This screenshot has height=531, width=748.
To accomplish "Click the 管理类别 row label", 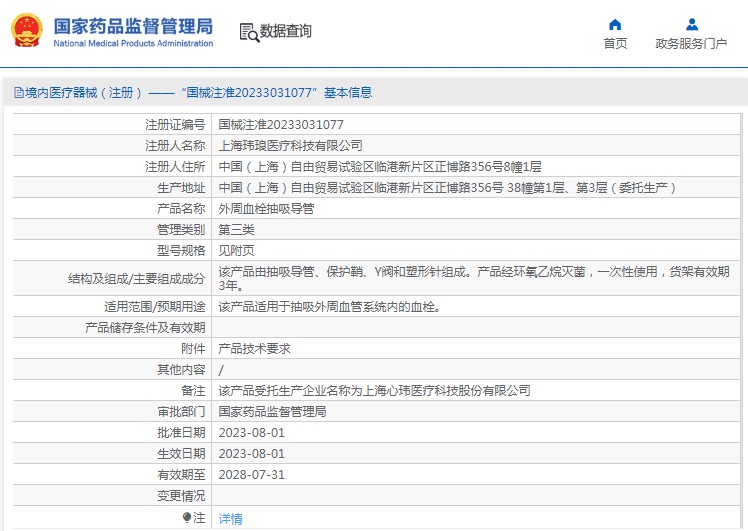I will [181, 230].
